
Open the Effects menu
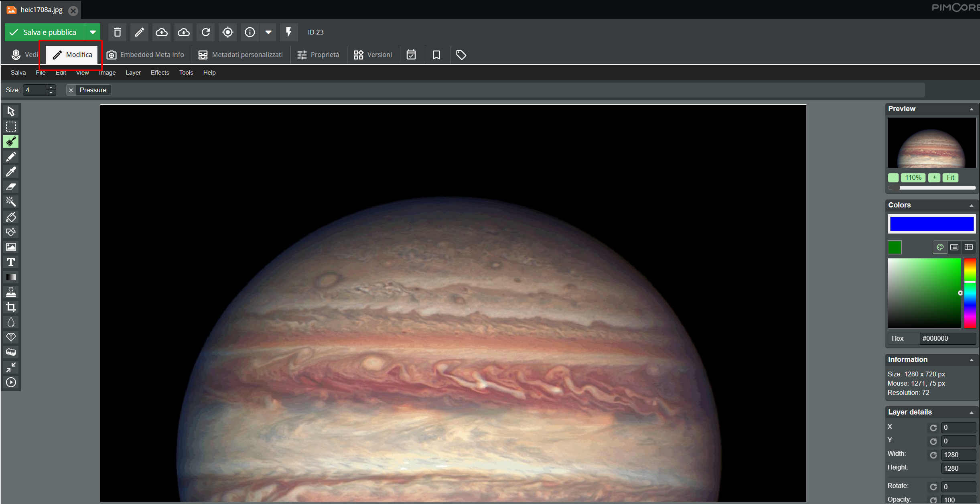pyautogui.click(x=160, y=73)
